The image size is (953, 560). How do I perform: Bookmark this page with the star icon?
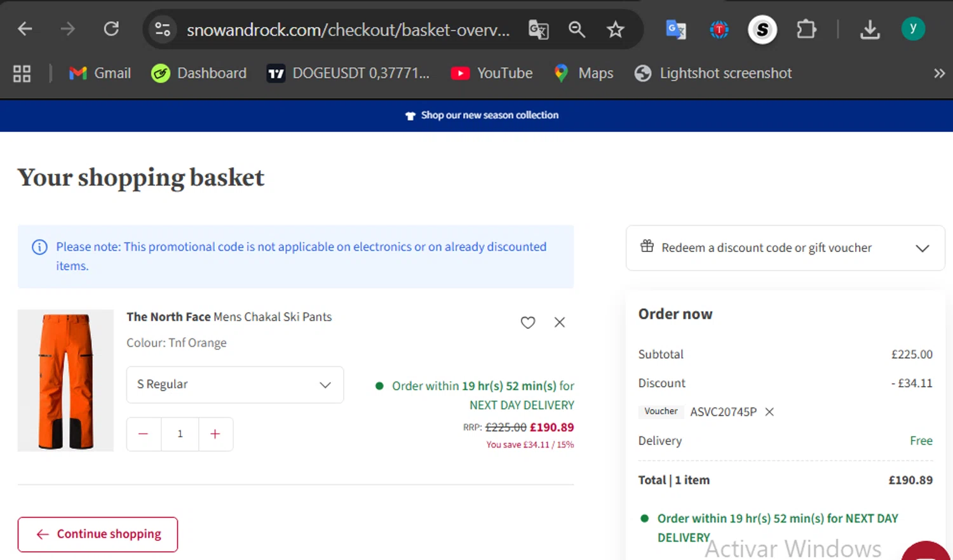(x=615, y=29)
